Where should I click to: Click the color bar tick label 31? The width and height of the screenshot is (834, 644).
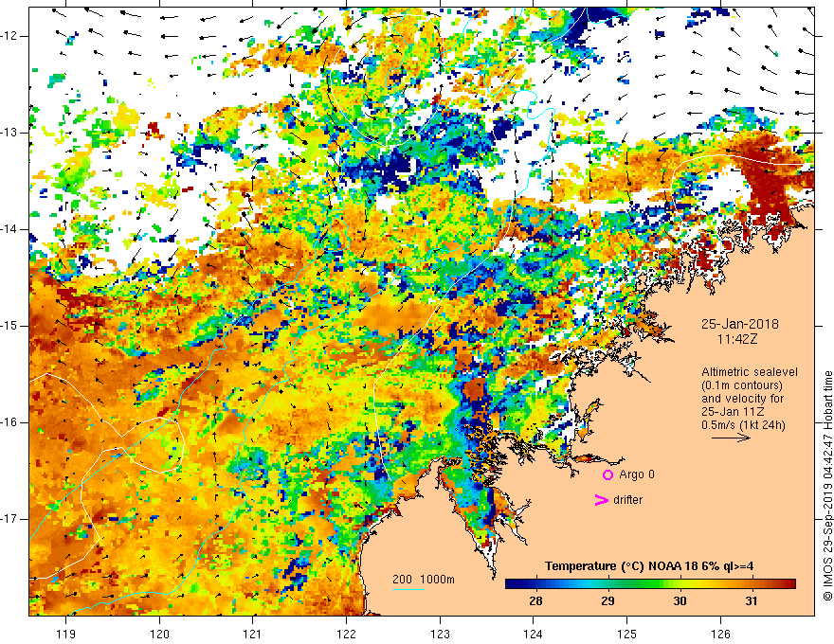point(751,601)
